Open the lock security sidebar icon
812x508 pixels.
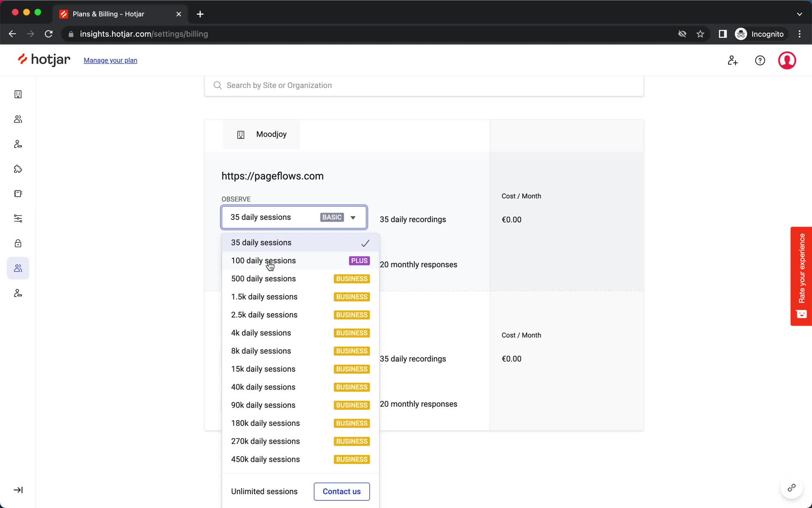[18, 243]
